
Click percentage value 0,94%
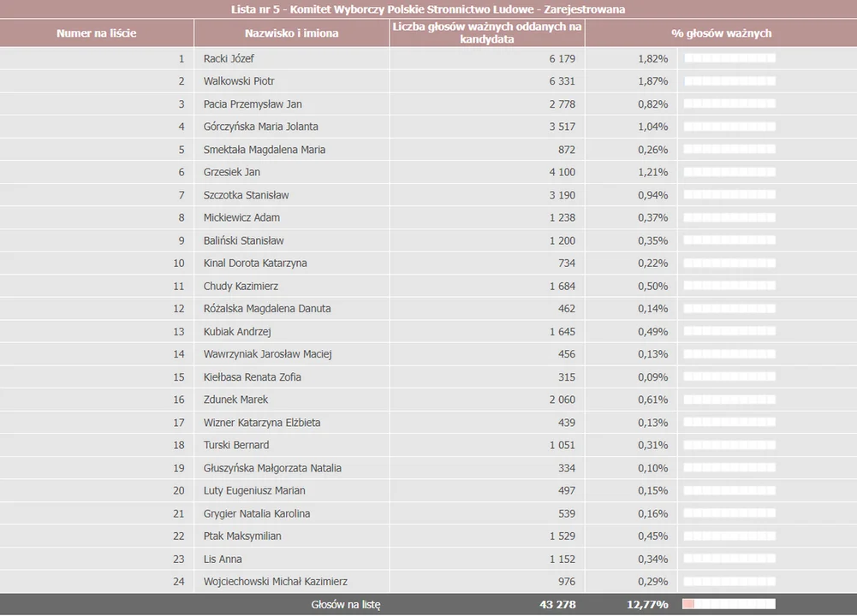(x=652, y=195)
